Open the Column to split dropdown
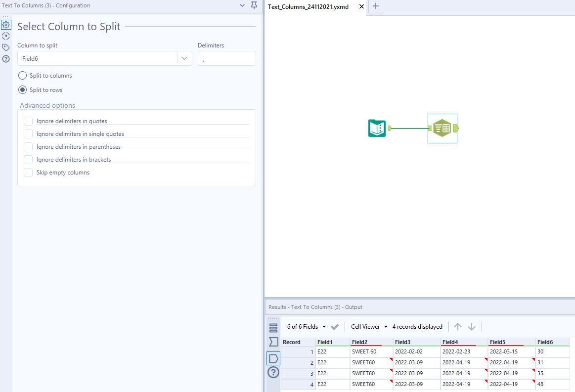575x392 pixels. point(184,58)
